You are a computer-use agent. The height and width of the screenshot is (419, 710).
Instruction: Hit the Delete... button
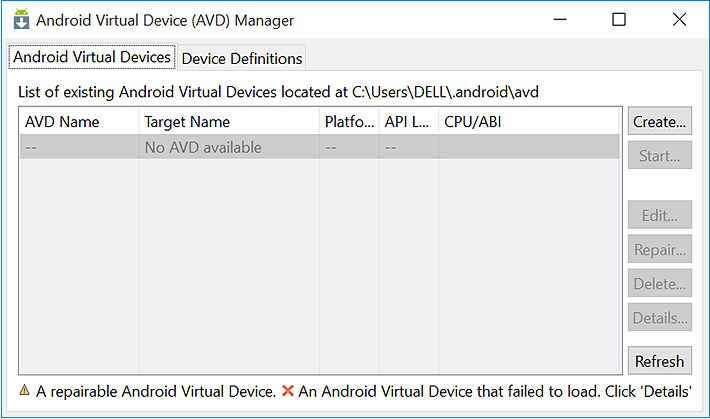click(x=659, y=284)
